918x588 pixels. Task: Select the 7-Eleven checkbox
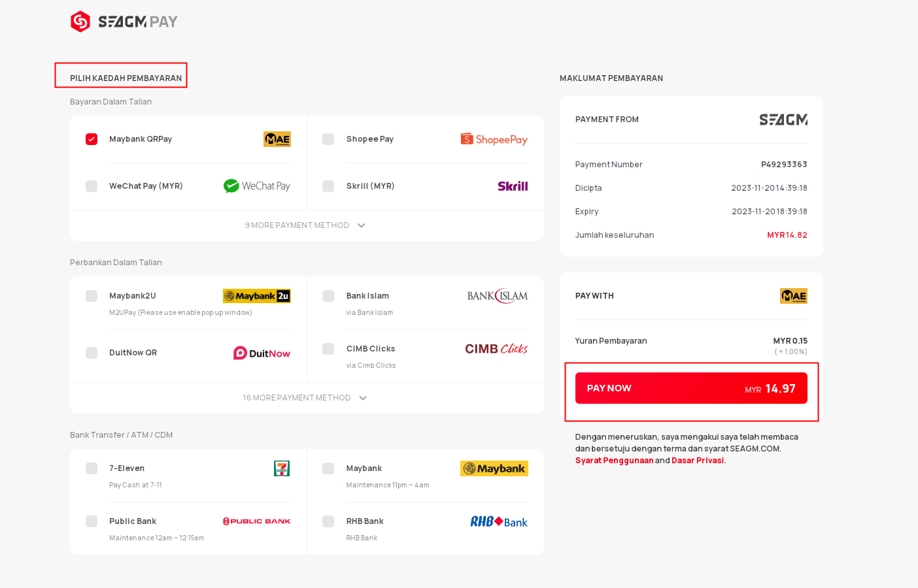(x=92, y=468)
